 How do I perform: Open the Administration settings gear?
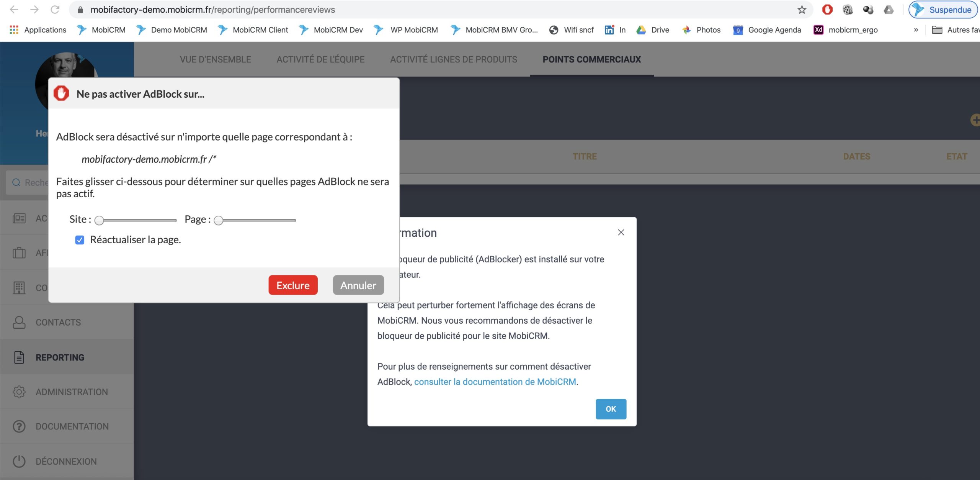[20, 392]
